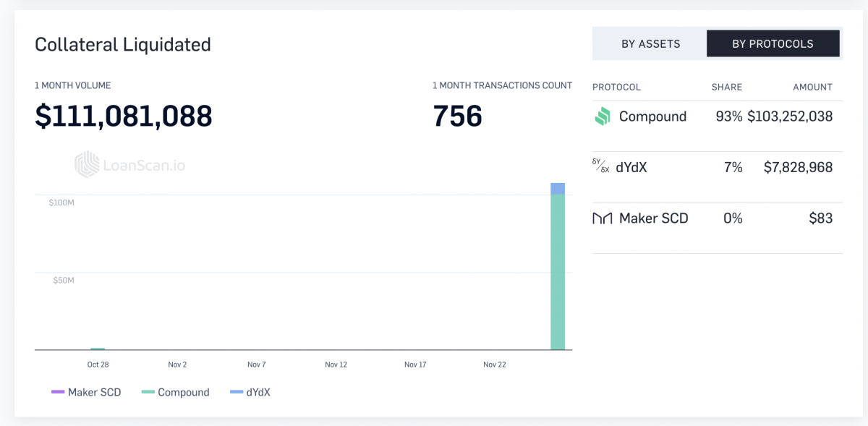Click the Nov 7 x-axis date label
Image resolution: width=868 pixels, height=426 pixels.
point(257,365)
